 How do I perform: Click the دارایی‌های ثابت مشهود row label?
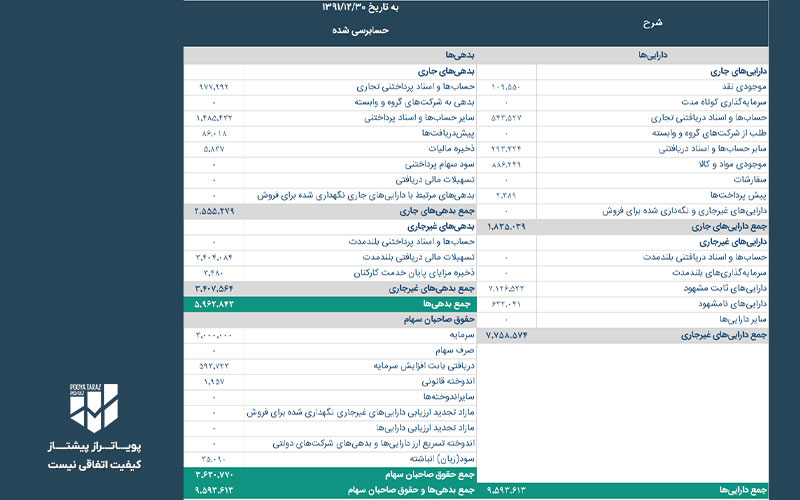point(725,288)
